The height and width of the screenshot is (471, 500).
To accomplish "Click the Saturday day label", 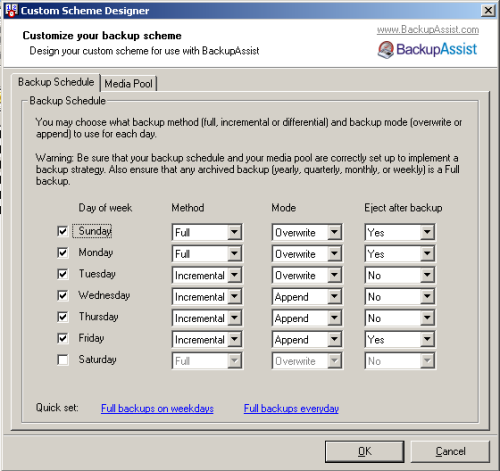I will coord(97,359).
